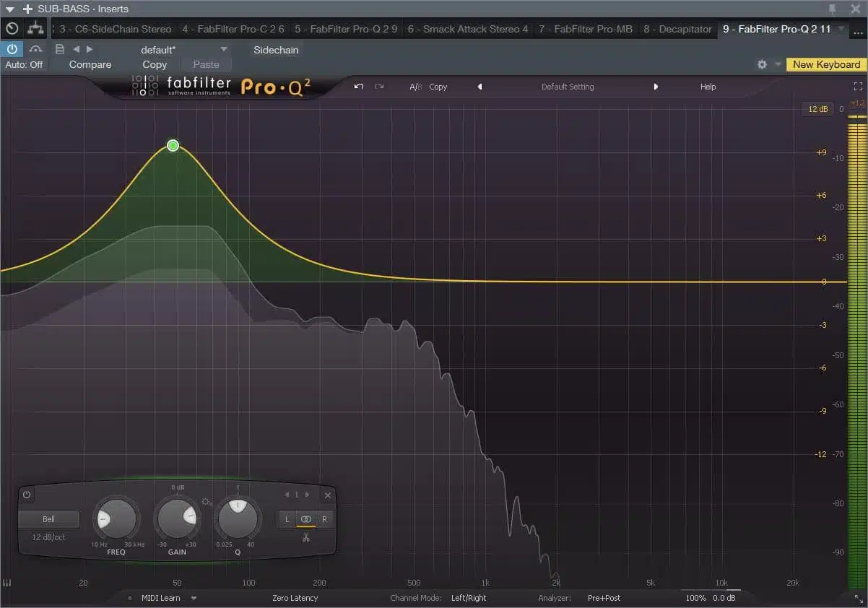Select previous band with left arrow
Viewport: 868px width, 608px height.
click(x=287, y=495)
